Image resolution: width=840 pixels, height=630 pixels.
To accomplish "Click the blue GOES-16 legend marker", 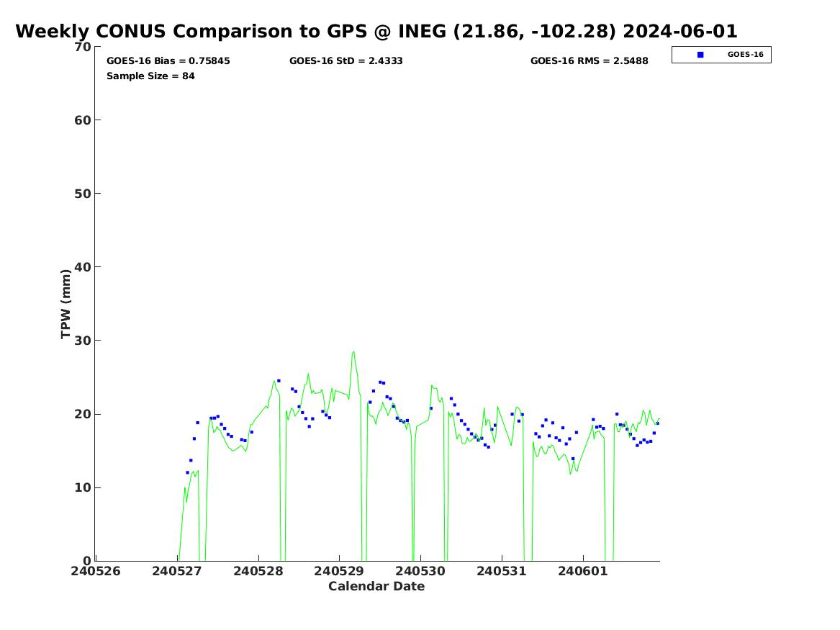I will (700, 55).
